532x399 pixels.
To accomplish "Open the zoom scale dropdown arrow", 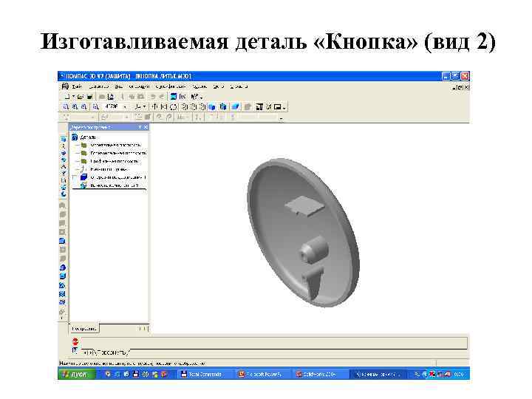I will tap(125, 107).
